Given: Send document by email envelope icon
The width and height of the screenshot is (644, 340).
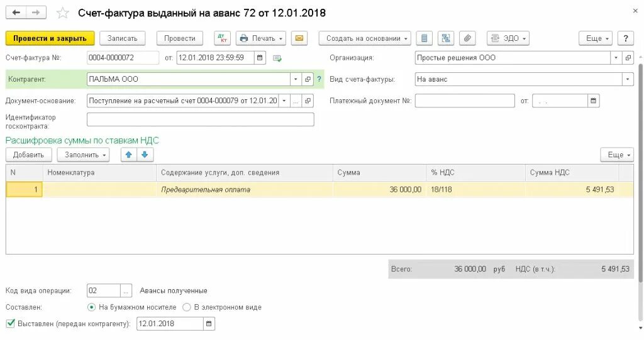Looking at the screenshot, I should point(299,38).
